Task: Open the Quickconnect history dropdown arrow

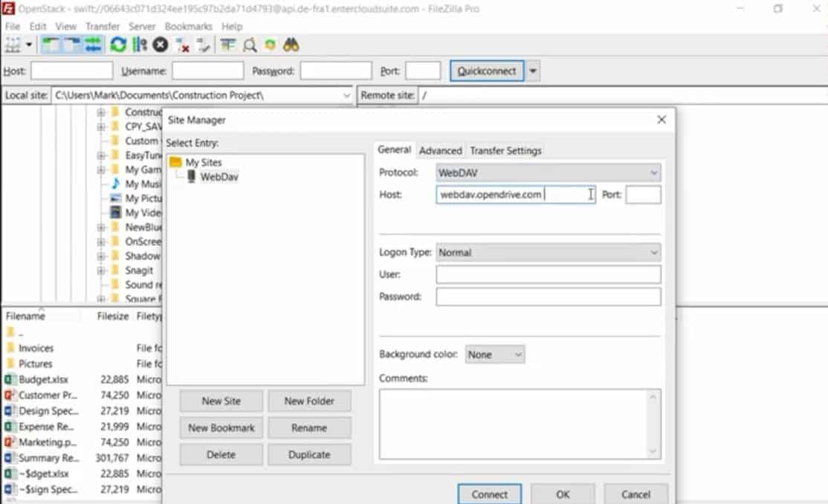Action: tap(533, 71)
